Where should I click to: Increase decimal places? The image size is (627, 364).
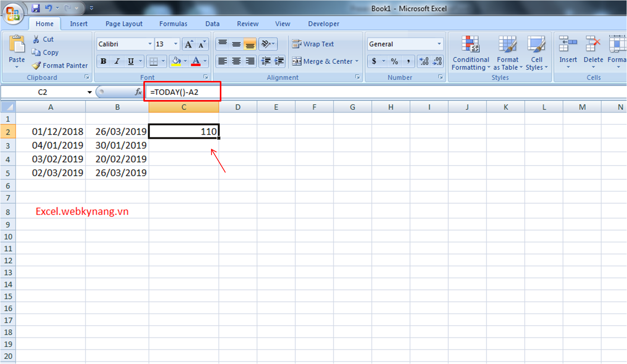coord(424,61)
